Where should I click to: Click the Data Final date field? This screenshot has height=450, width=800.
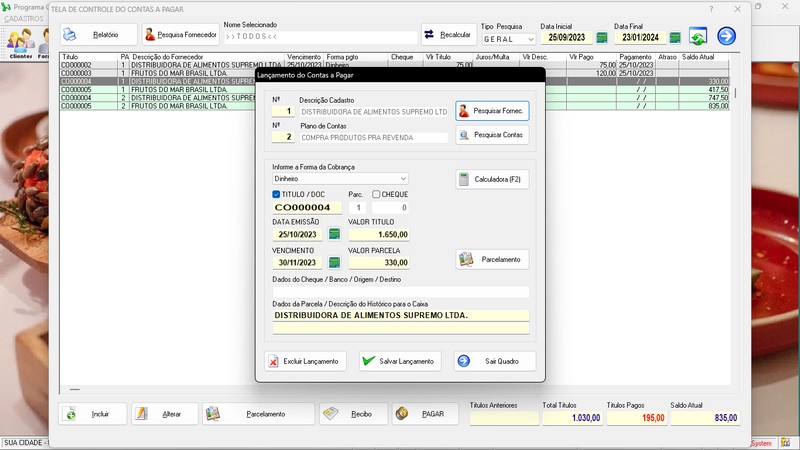pos(640,38)
